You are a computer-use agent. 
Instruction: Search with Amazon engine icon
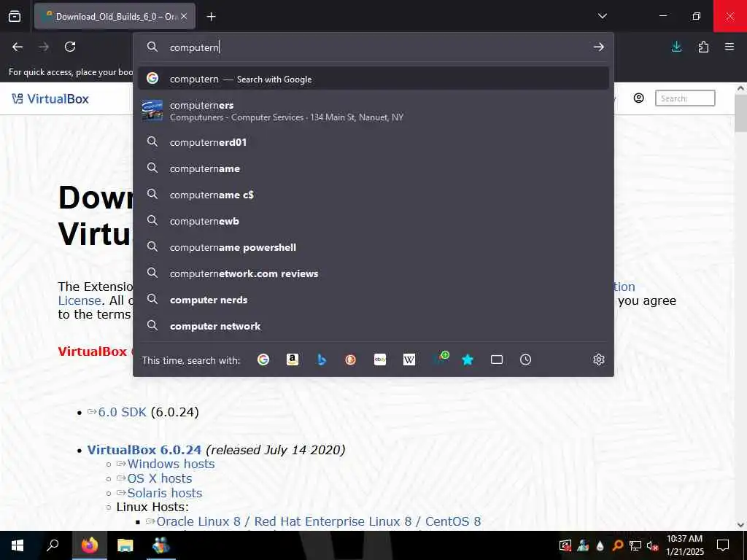293,359
